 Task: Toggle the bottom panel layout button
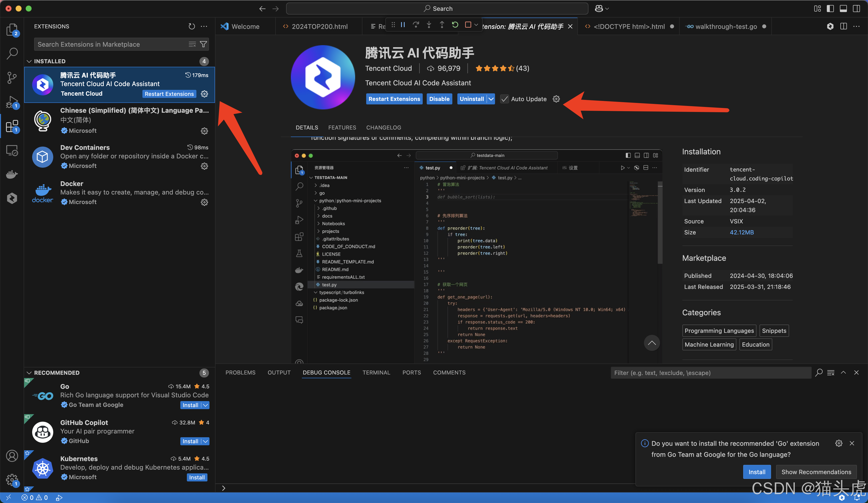click(x=843, y=9)
